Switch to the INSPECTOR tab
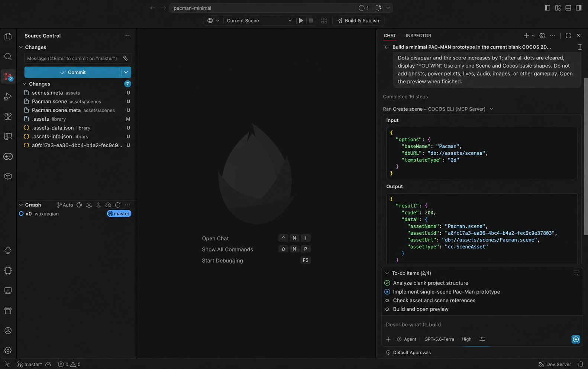The height and width of the screenshot is (369, 588). click(418, 36)
